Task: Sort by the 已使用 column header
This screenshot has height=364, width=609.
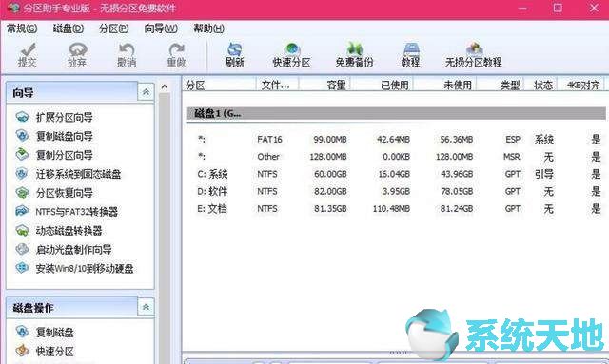Action: tap(383, 85)
